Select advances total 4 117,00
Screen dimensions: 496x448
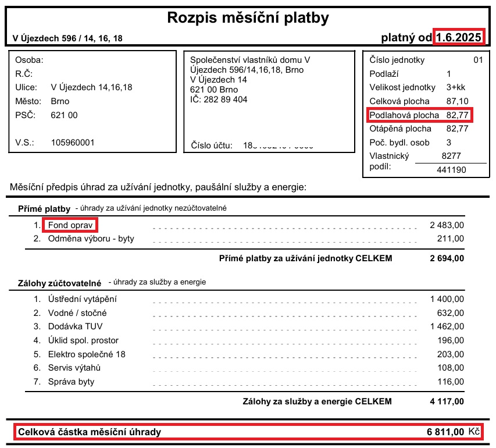click(447, 401)
